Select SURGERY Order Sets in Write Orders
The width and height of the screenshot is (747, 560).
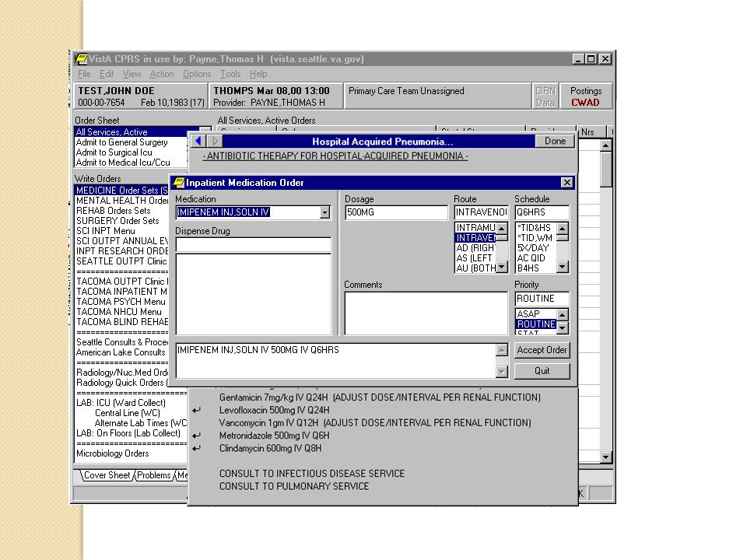117,220
